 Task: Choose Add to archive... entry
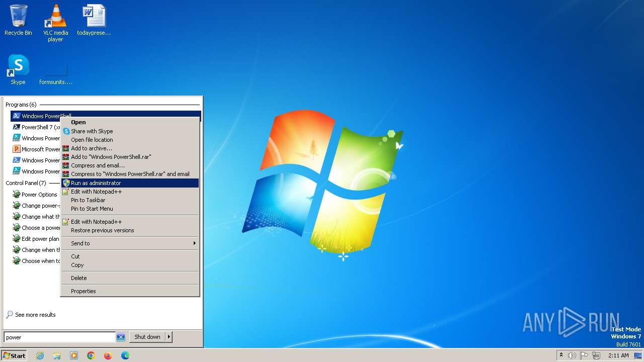(130, 148)
